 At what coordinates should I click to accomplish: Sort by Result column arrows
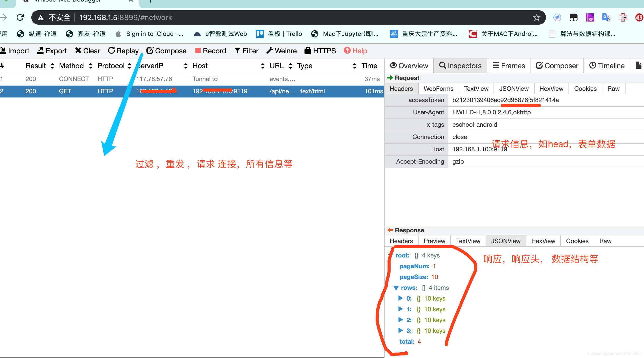52,66
